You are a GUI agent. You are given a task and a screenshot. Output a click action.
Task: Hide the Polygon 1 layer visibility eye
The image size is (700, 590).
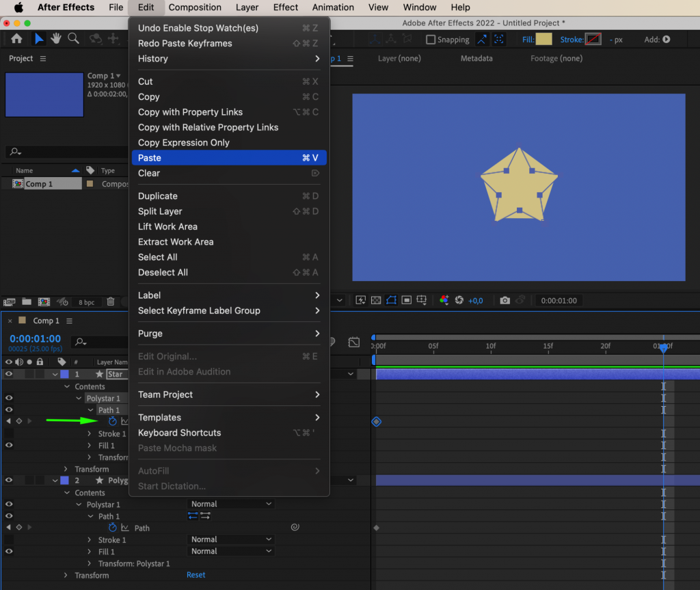[9, 480]
